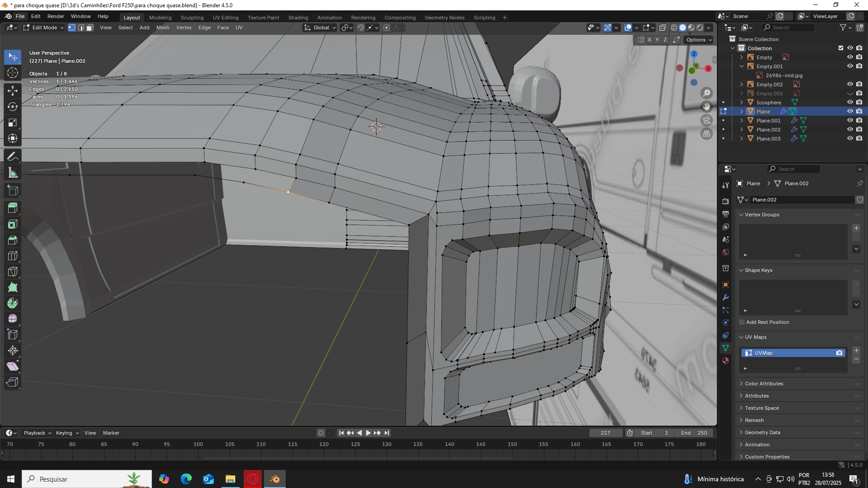Click the current frame field 227
This screenshot has height=488, width=868.
(x=605, y=433)
